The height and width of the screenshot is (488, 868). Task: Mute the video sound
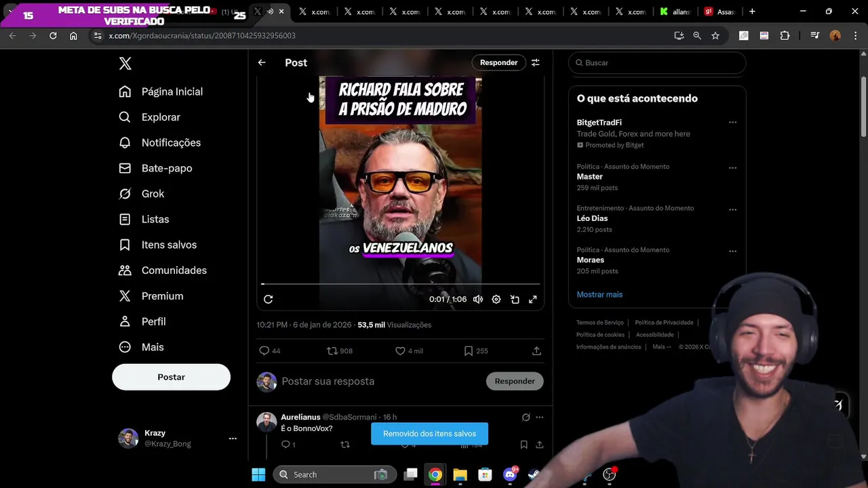[478, 299]
